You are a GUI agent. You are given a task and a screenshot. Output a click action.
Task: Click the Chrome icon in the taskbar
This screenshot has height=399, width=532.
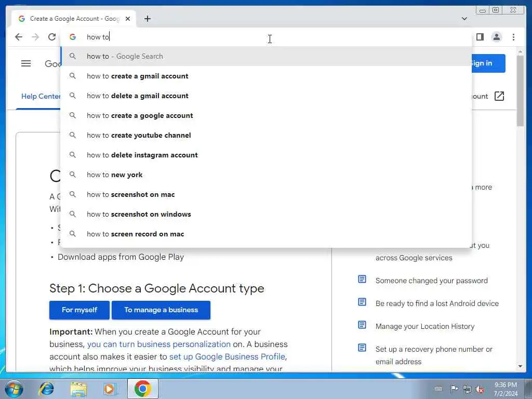pos(142,389)
